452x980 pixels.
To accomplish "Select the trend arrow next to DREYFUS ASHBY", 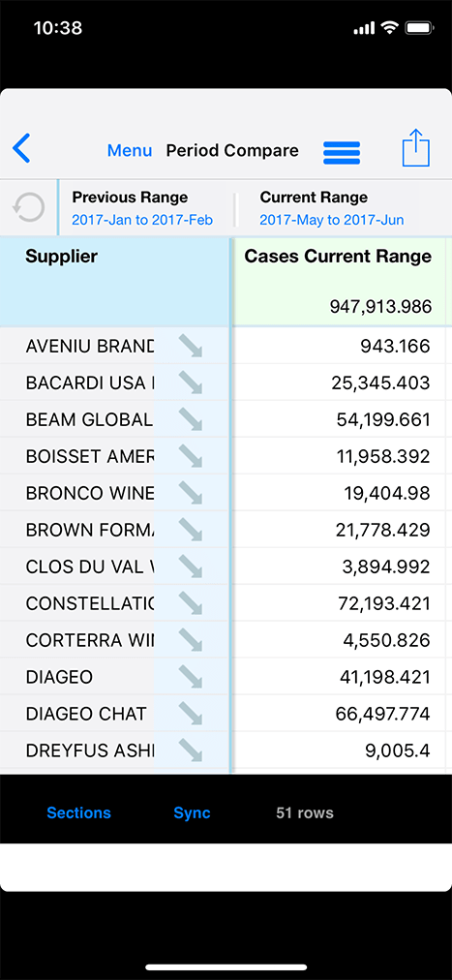I will click(x=191, y=750).
